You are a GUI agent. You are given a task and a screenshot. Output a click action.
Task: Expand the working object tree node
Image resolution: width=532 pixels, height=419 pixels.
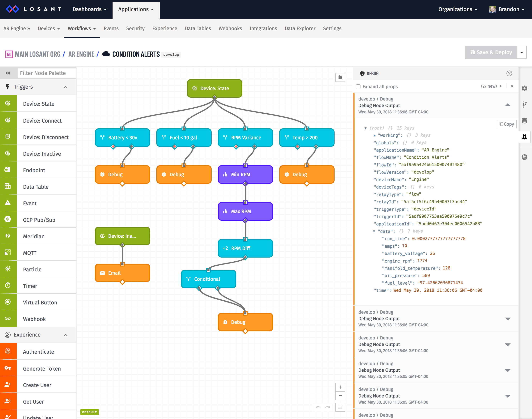point(374,136)
